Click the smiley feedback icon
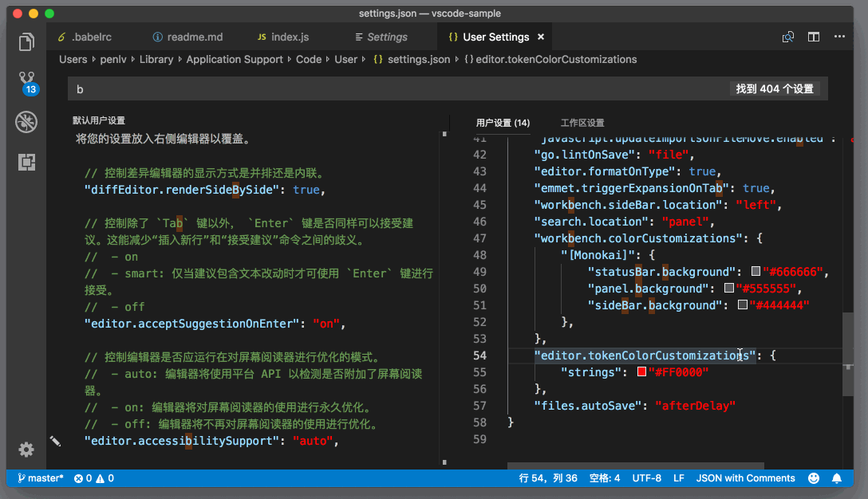 [813, 478]
